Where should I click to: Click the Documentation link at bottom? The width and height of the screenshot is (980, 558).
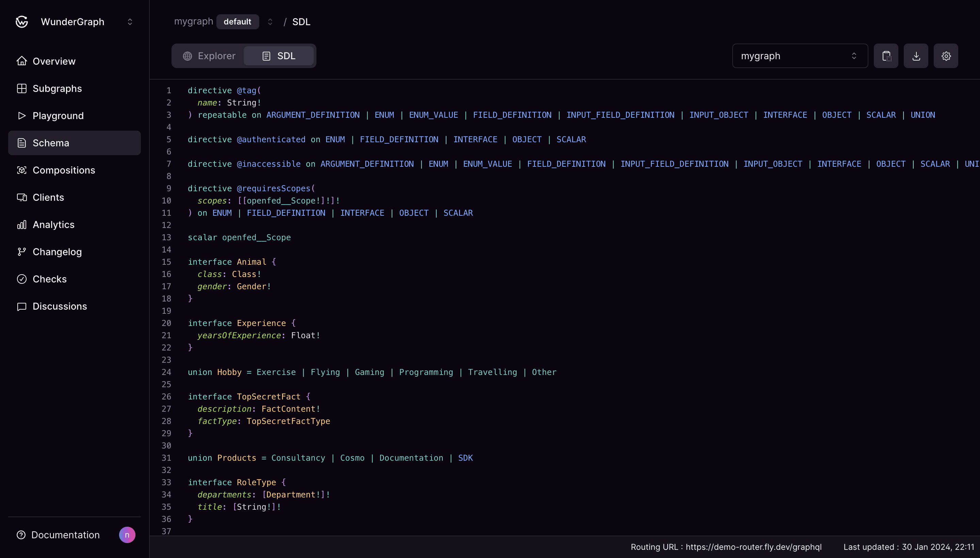click(66, 535)
